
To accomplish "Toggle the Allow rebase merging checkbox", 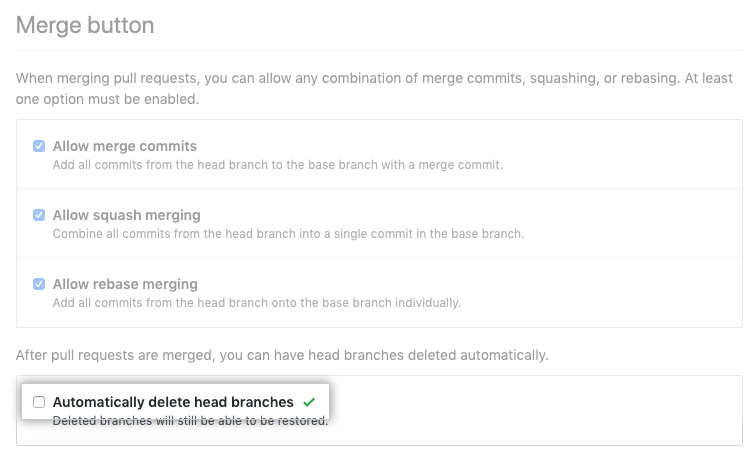I will (39, 284).
